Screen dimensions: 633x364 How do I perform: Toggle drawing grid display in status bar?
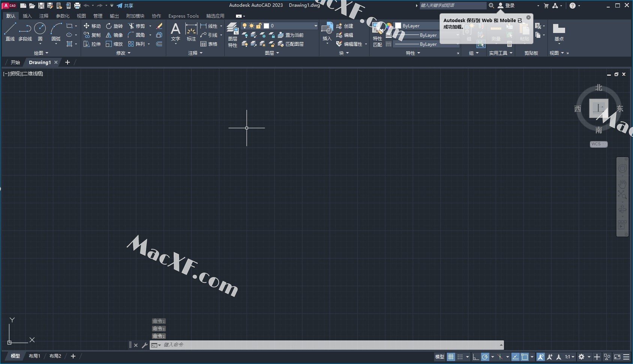451,357
